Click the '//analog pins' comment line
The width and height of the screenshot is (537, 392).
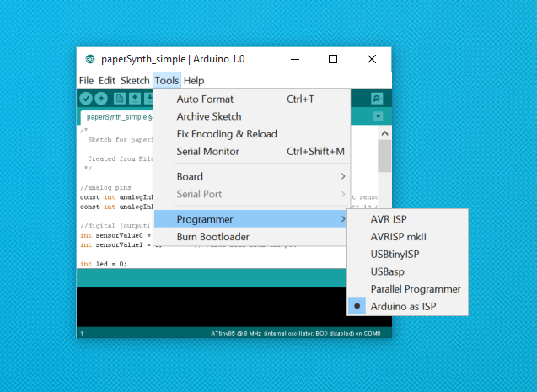click(x=105, y=187)
